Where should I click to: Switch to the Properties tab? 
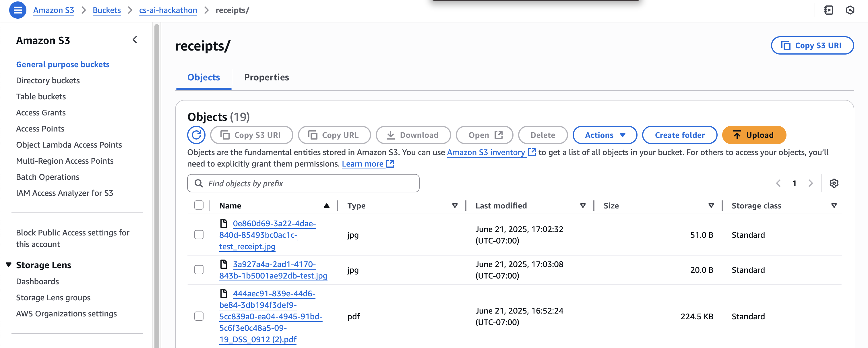point(266,77)
